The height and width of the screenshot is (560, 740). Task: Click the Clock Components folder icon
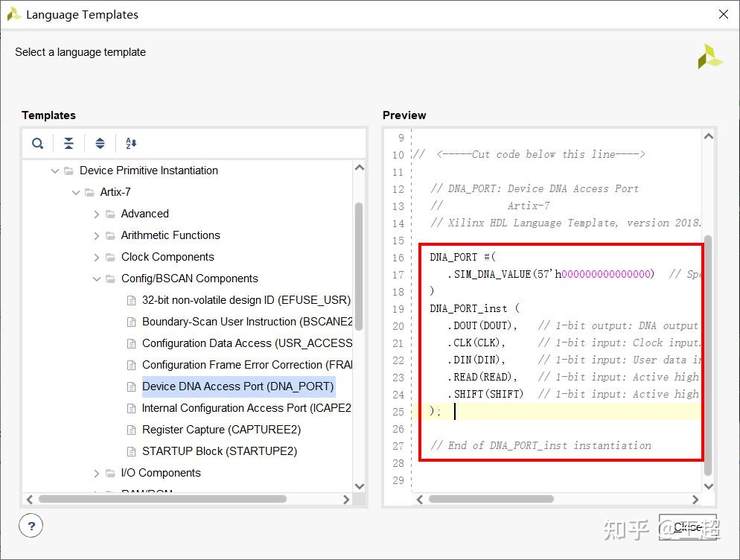click(110, 258)
